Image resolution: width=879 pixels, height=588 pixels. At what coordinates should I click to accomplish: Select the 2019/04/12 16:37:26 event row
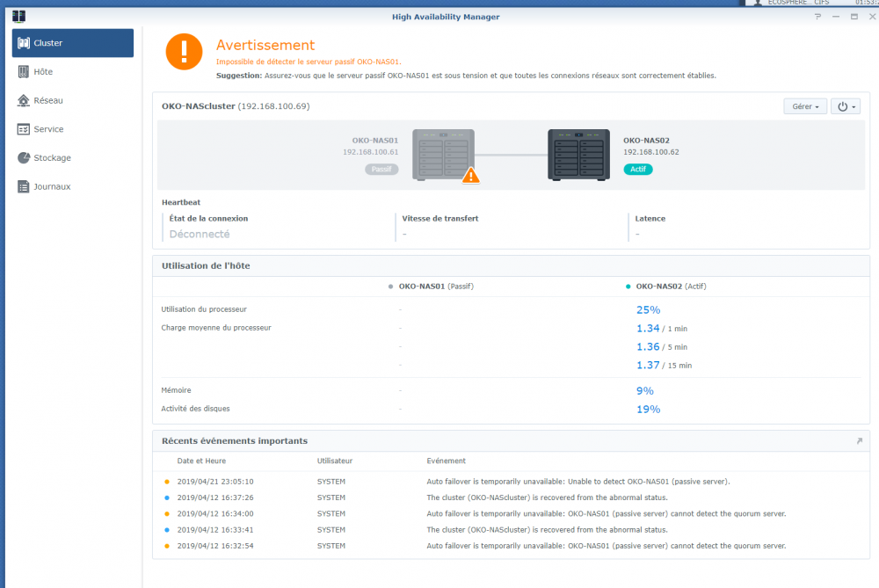pos(512,497)
